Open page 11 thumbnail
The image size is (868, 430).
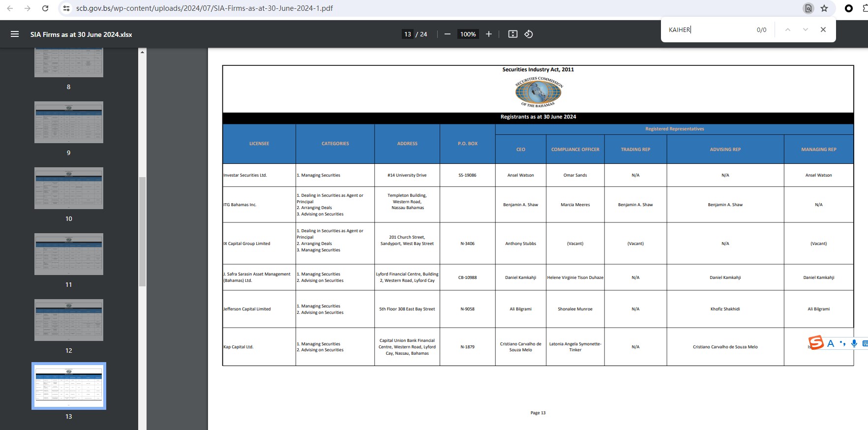coord(69,254)
